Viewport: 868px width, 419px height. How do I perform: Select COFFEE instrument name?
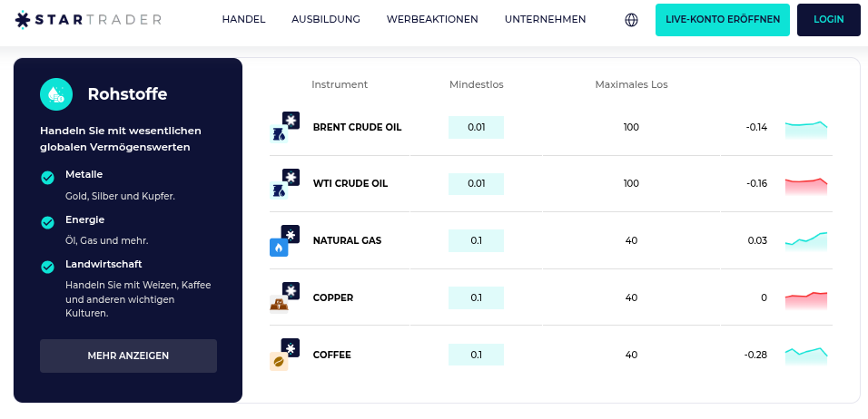point(332,355)
